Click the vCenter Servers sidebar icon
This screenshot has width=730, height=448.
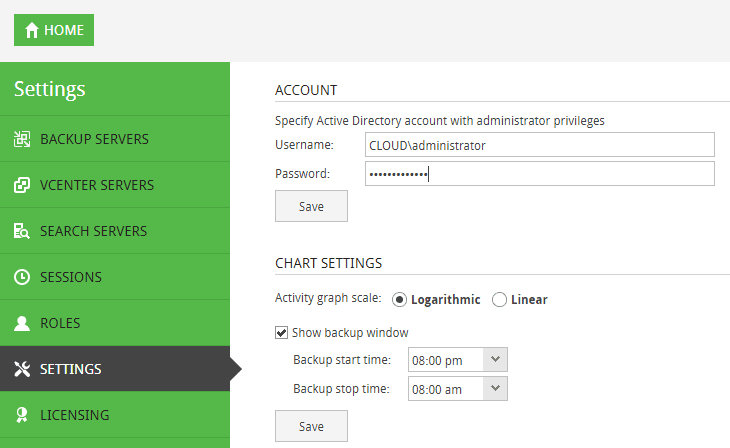22,185
